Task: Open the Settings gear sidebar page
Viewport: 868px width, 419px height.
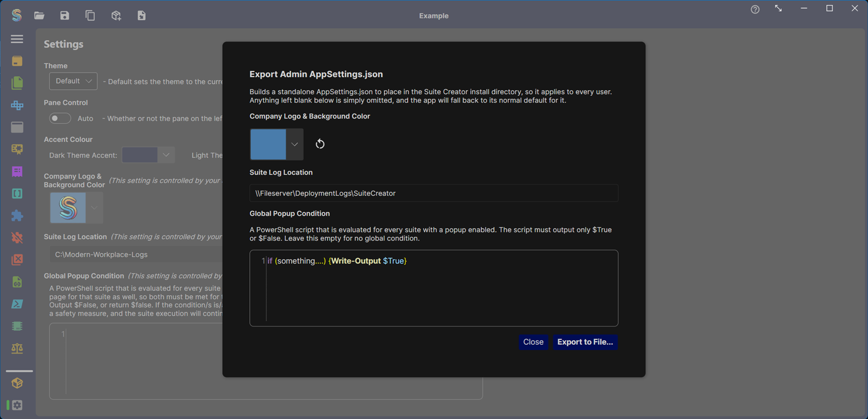Action: point(17,405)
